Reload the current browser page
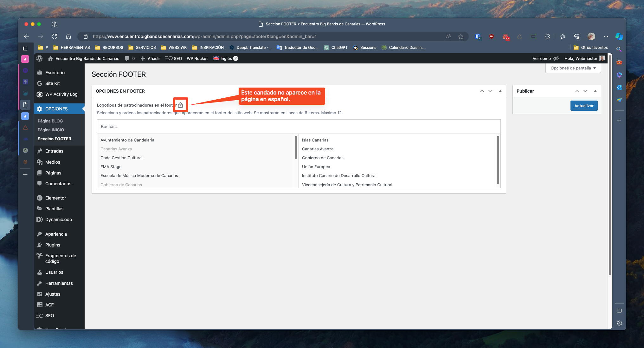This screenshot has height=348, width=644. [55, 36]
